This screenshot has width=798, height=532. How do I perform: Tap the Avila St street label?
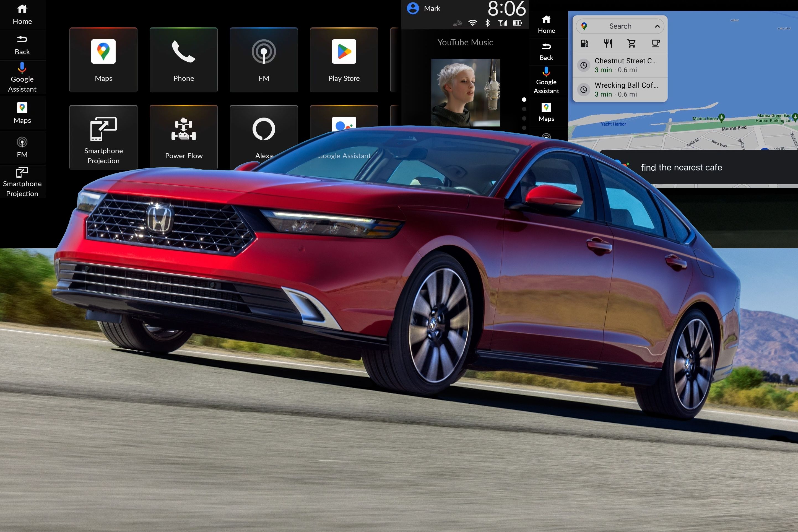(693, 142)
